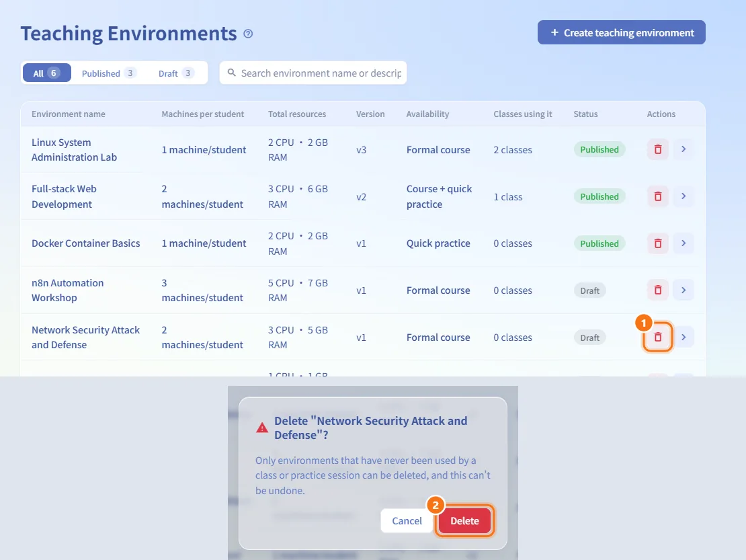The image size is (746, 560).
Task: Click Draft badge in n8n Automation row
Action: pos(589,290)
